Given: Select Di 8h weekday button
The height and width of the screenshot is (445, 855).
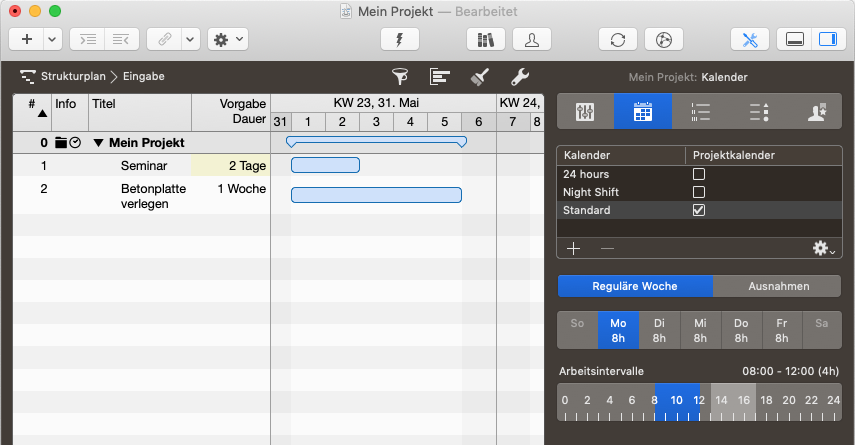Looking at the screenshot, I should 659,331.
